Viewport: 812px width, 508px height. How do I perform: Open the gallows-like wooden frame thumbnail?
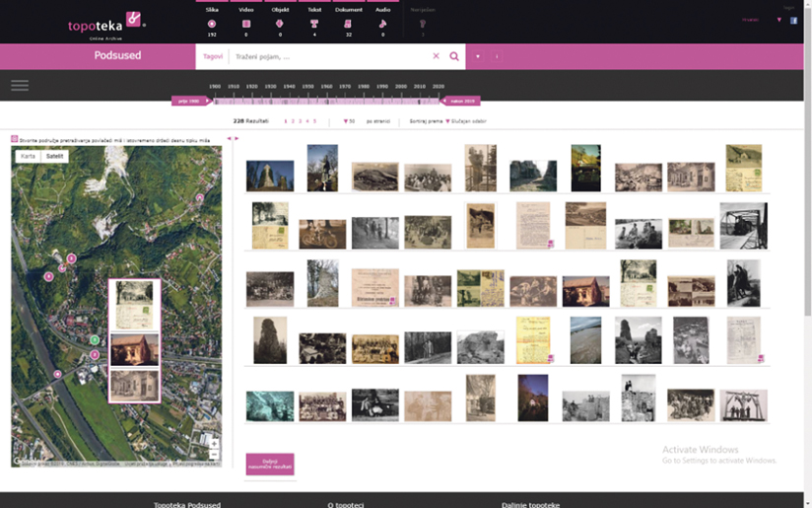click(x=743, y=405)
